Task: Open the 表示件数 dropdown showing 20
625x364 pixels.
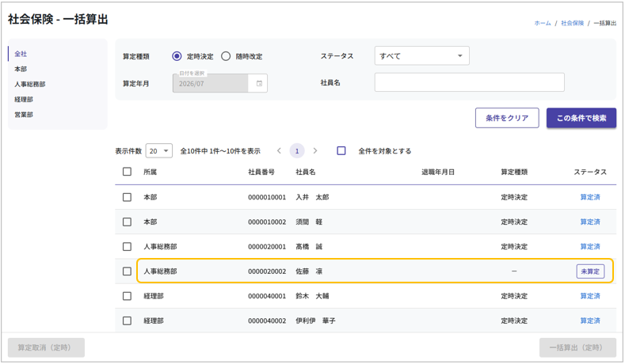Action: (159, 151)
